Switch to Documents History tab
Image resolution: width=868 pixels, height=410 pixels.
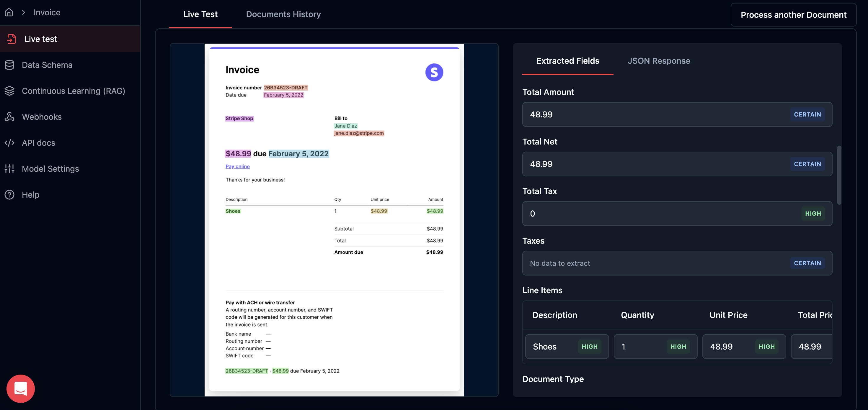tap(283, 14)
